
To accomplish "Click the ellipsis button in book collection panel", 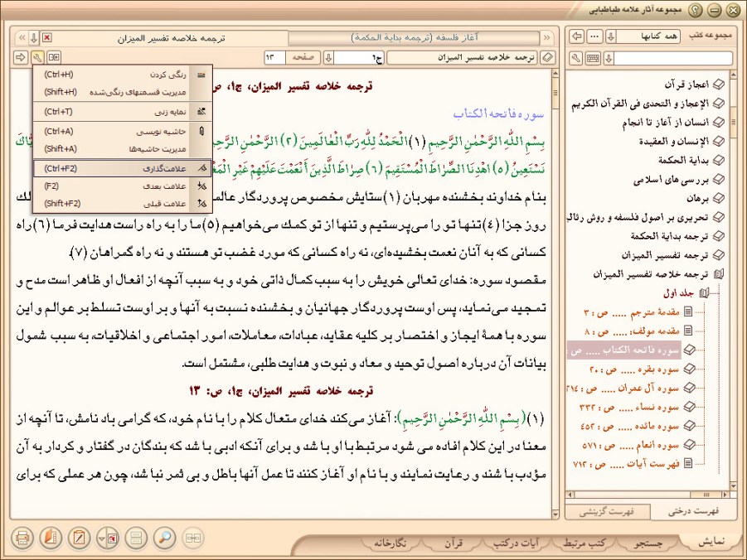I will pyautogui.click(x=594, y=36).
